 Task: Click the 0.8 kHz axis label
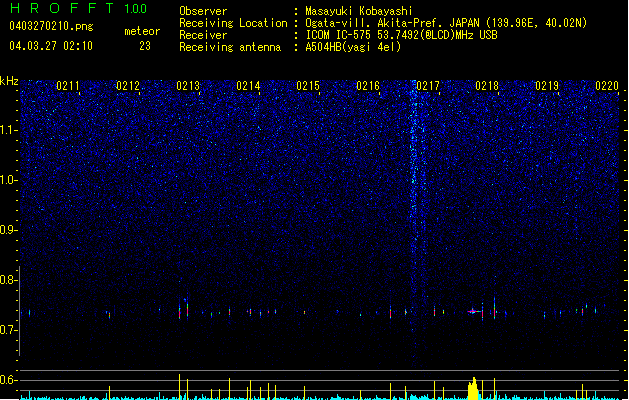click(x=9, y=280)
